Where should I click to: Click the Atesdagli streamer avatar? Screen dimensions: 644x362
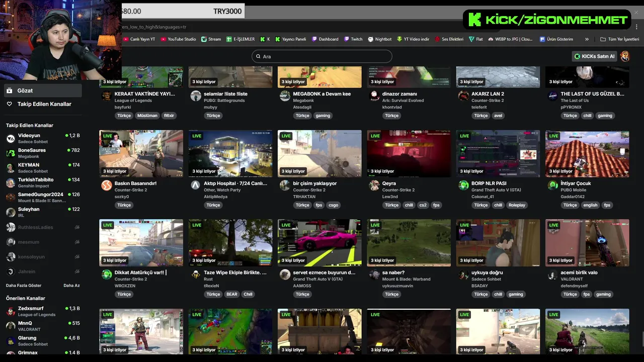pyautogui.click(x=285, y=96)
